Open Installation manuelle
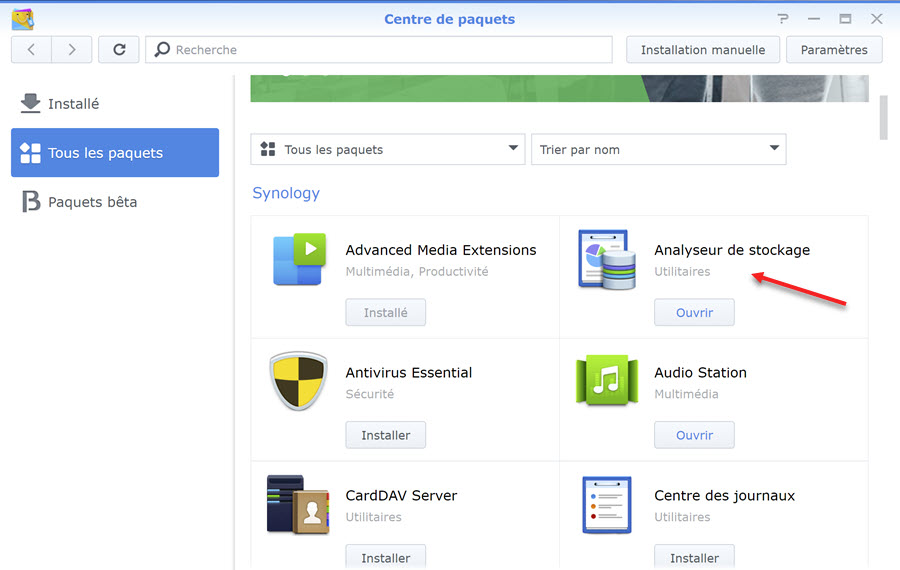 point(703,50)
